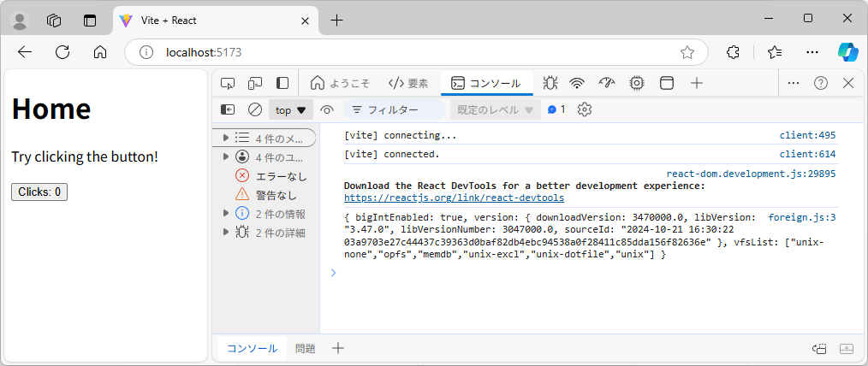Image resolution: width=868 pixels, height=366 pixels.
Task: Add page to favorites star
Action: [x=687, y=52]
